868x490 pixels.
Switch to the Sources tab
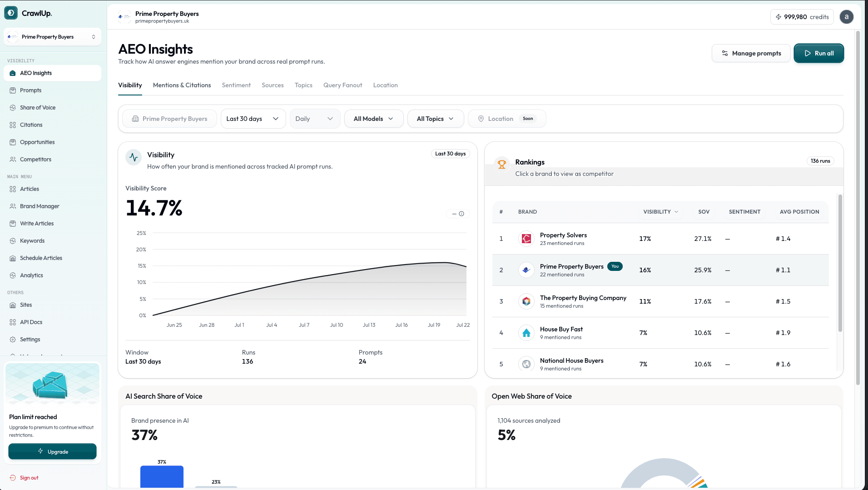click(x=273, y=85)
